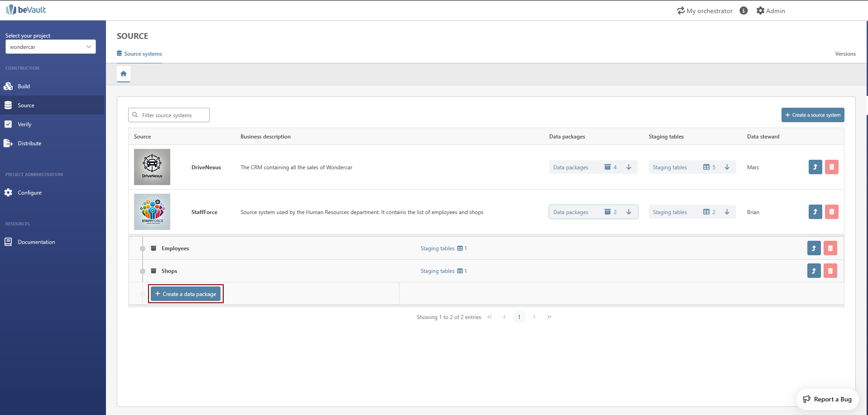
Task: Click the info icon in top bar
Action: coord(743,10)
